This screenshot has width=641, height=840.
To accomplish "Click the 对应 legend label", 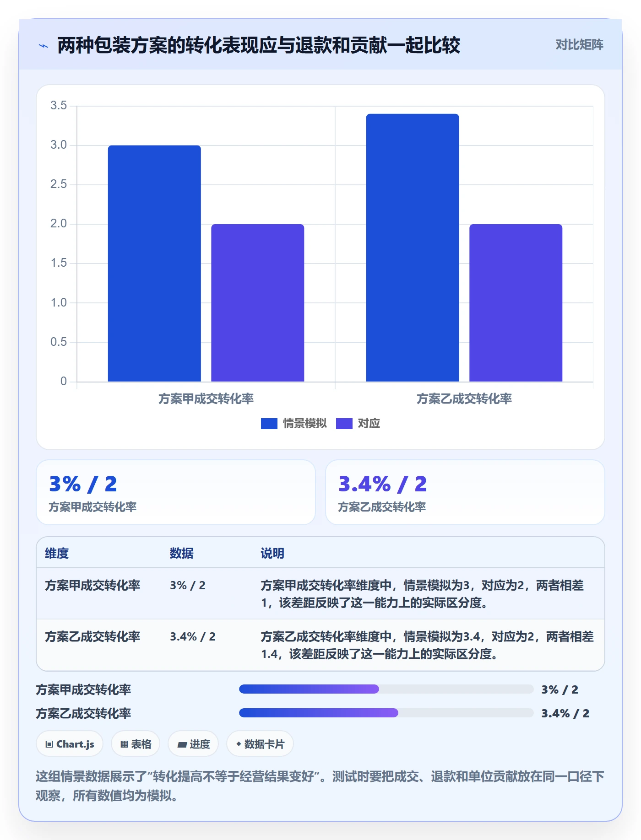I will pyautogui.click(x=369, y=424).
